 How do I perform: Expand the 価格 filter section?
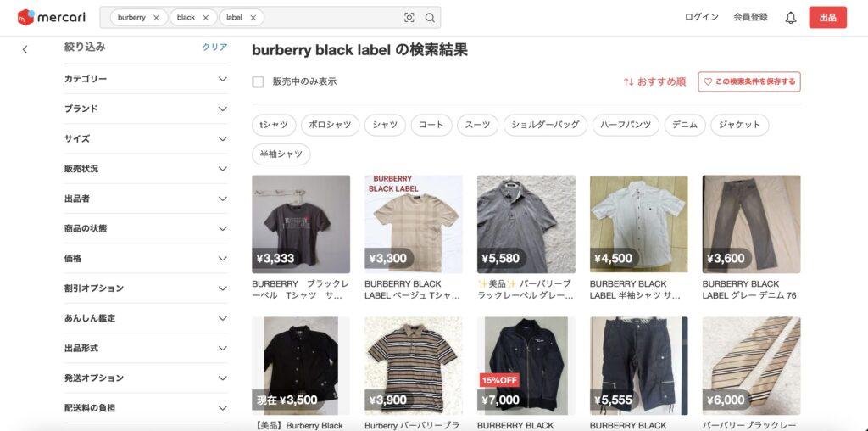tap(146, 258)
